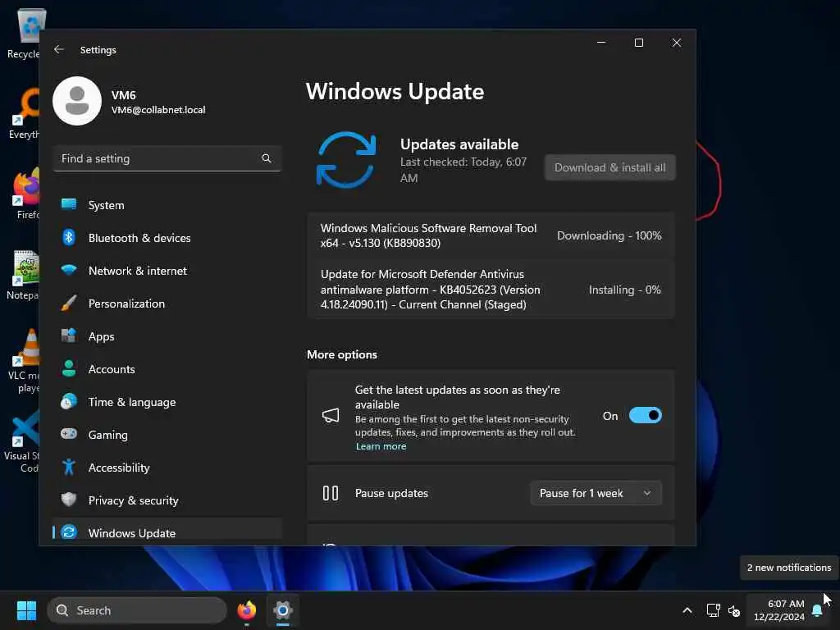Click the Accessibility figure icon
The width and height of the screenshot is (840, 630).
(x=69, y=467)
